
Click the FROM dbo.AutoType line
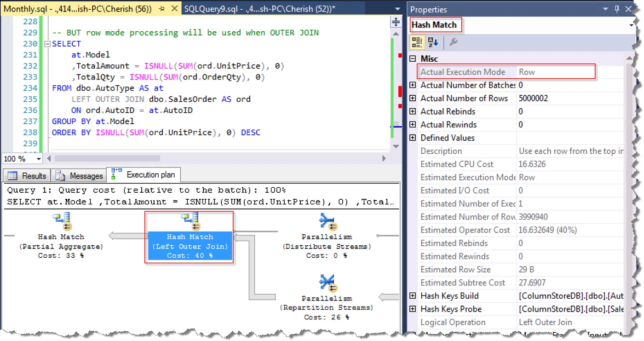tap(108, 88)
